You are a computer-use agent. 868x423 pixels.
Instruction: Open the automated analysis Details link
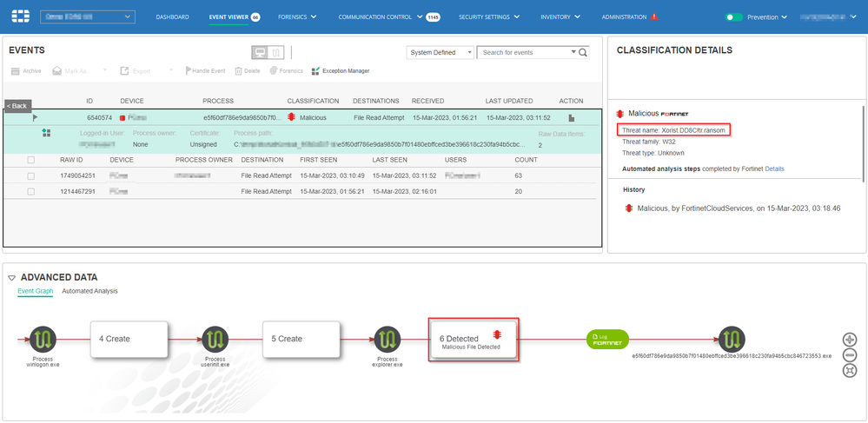774,169
